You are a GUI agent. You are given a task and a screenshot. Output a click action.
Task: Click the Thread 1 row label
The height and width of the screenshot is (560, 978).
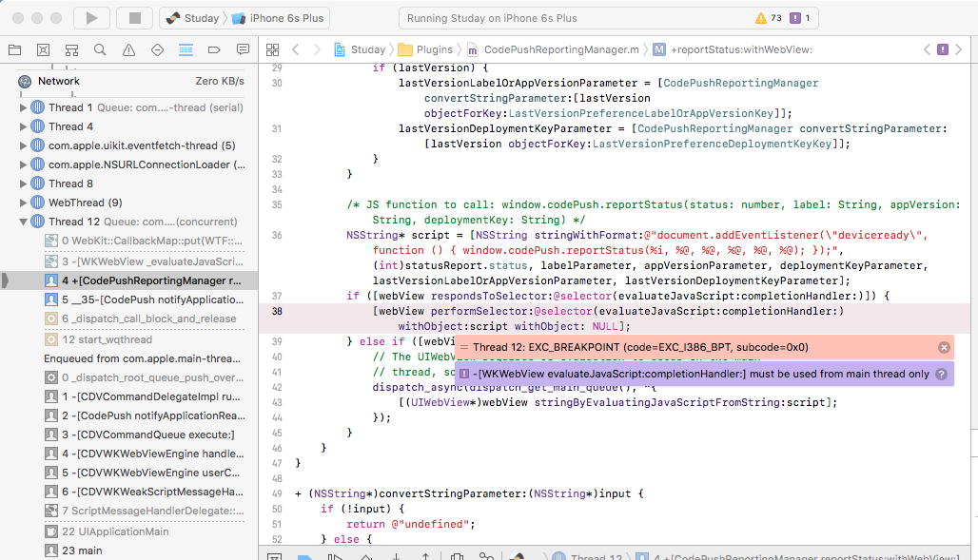point(70,107)
